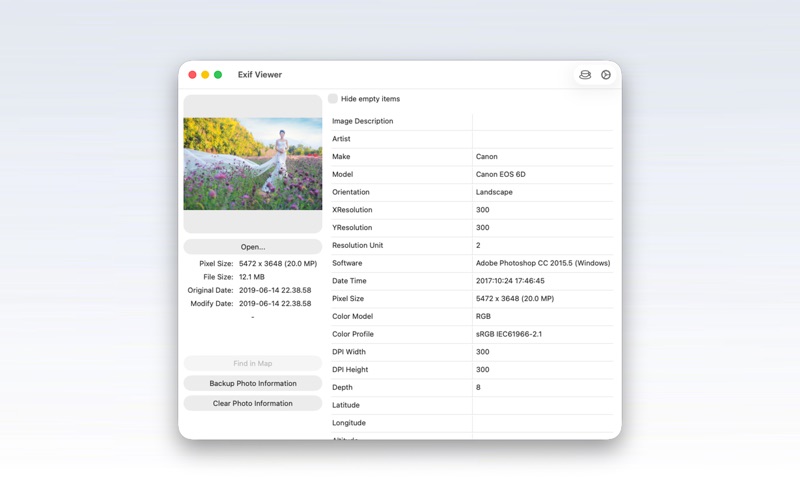Click the 300 value in DPI Width row
The width and height of the screenshot is (800, 500).
pyautogui.click(x=483, y=352)
